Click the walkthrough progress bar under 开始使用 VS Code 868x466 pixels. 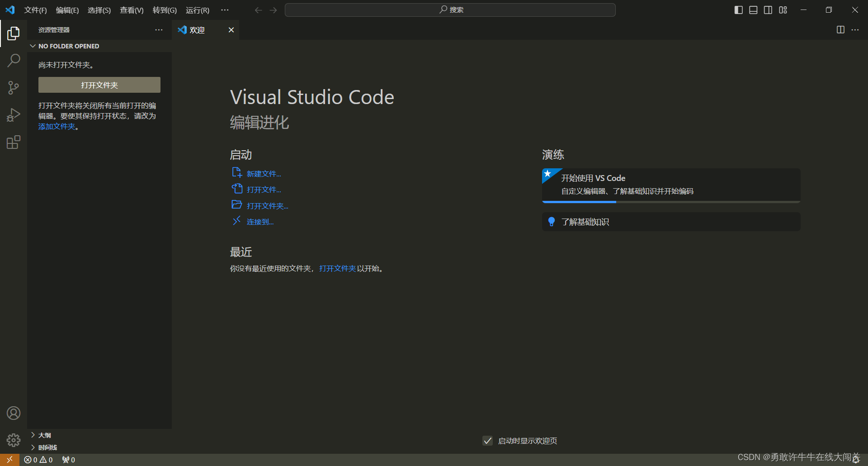671,202
